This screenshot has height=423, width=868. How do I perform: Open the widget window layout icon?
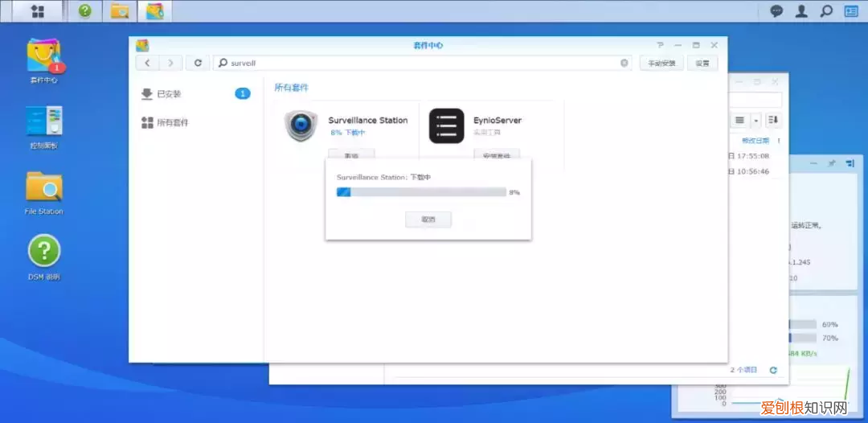coord(850,163)
